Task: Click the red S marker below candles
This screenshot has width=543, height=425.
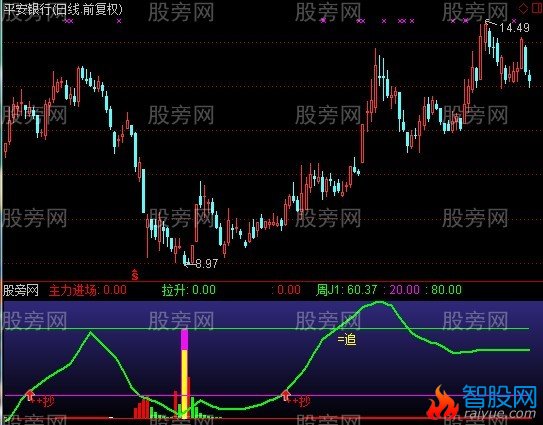Action: [x=135, y=274]
